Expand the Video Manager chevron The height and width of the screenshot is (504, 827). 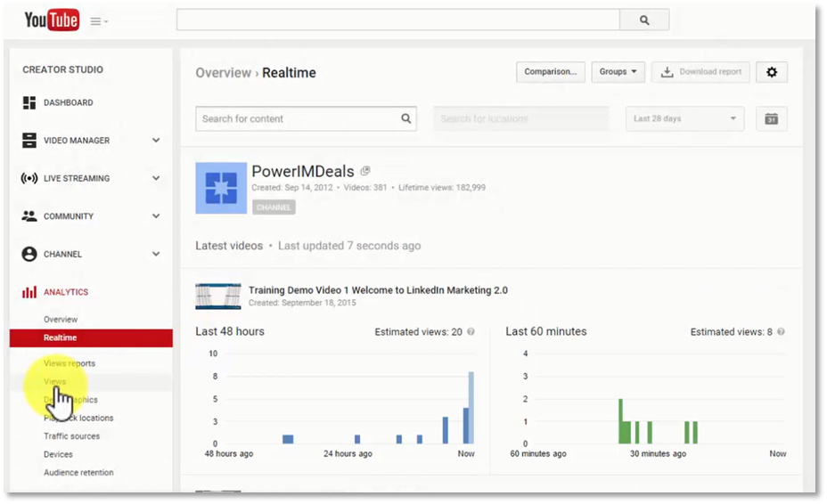click(156, 140)
